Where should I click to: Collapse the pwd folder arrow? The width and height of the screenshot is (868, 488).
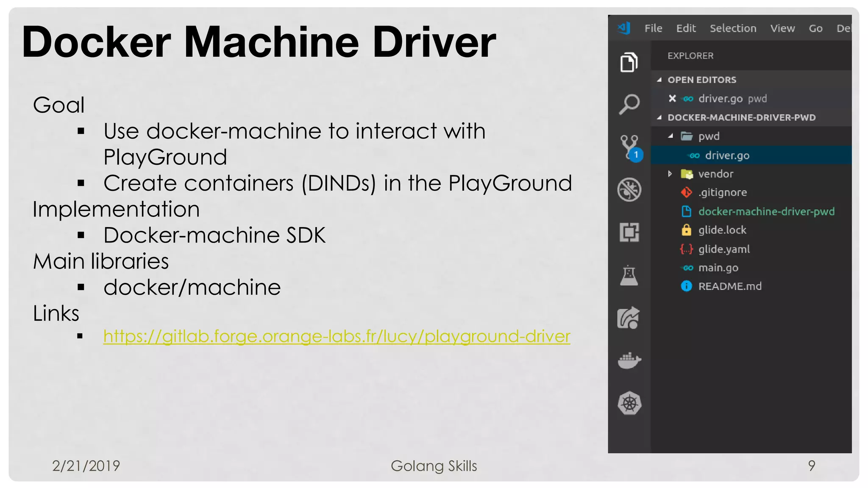point(670,136)
